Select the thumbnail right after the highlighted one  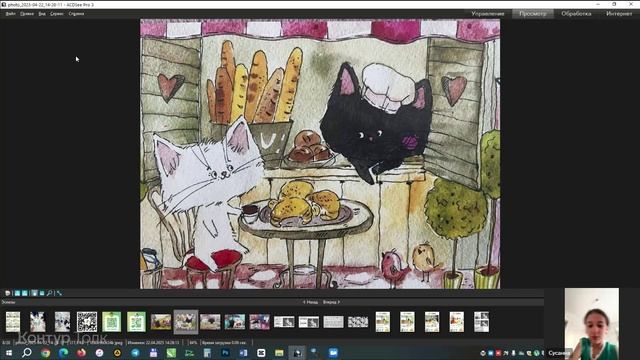210,322
